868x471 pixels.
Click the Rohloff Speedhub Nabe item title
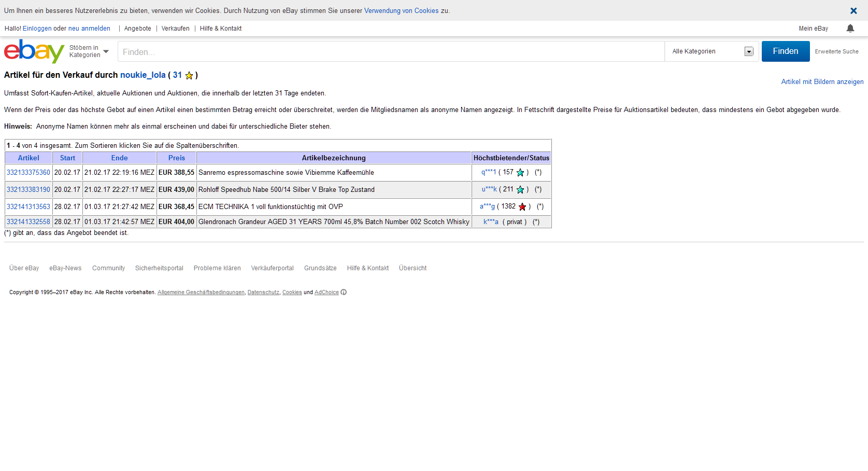pyautogui.click(x=287, y=190)
